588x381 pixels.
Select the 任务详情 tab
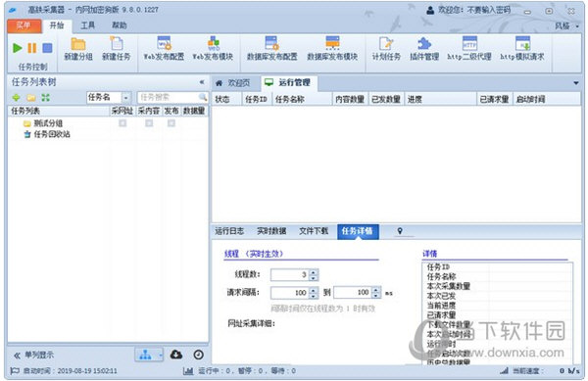pyautogui.click(x=358, y=231)
